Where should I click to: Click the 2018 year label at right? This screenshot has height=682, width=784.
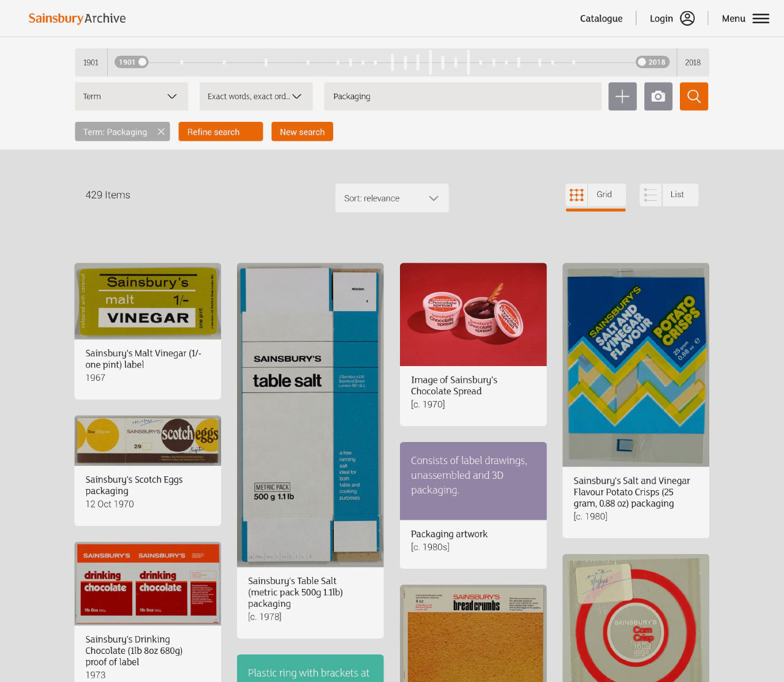[693, 62]
